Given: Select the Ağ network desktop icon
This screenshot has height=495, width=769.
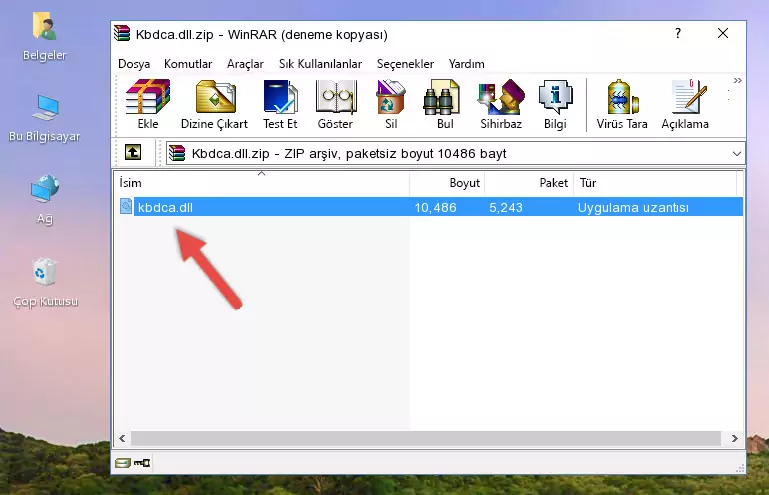Looking at the screenshot, I should pos(45,199).
